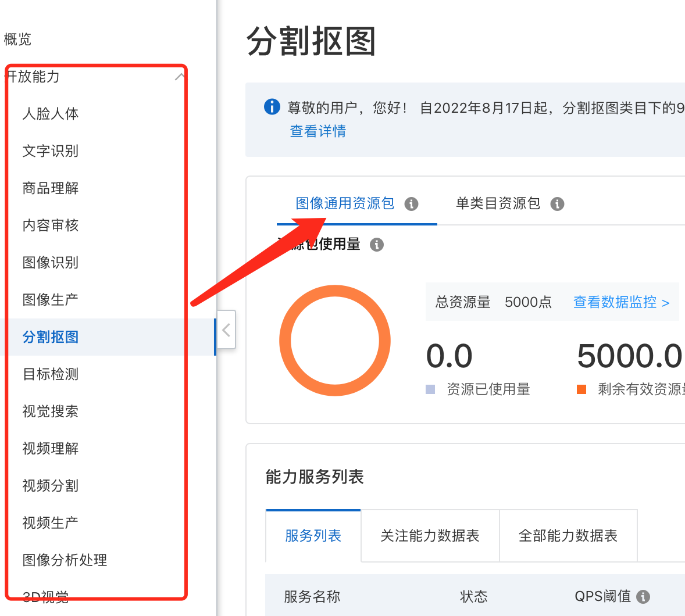The height and width of the screenshot is (616, 685).
Task: Open 图像生产 category
Action: (50, 299)
